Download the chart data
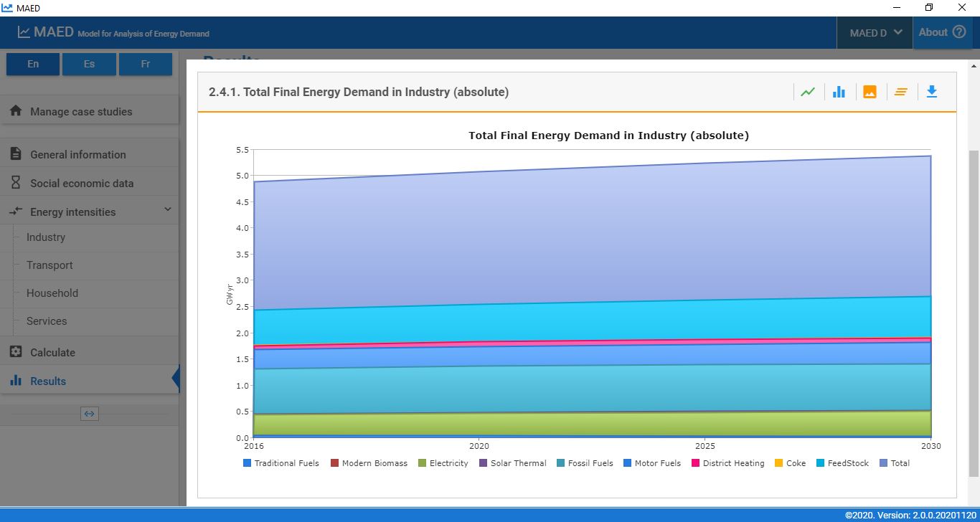This screenshot has height=522, width=980. (932, 92)
